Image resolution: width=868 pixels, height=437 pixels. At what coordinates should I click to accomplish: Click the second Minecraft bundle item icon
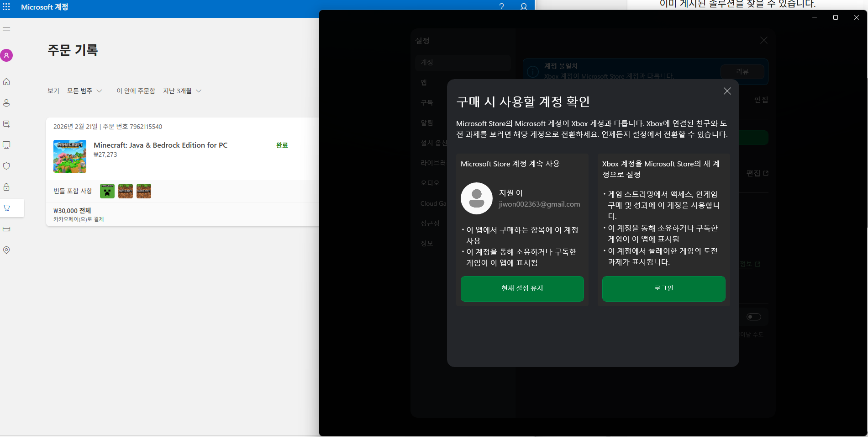pos(126,191)
